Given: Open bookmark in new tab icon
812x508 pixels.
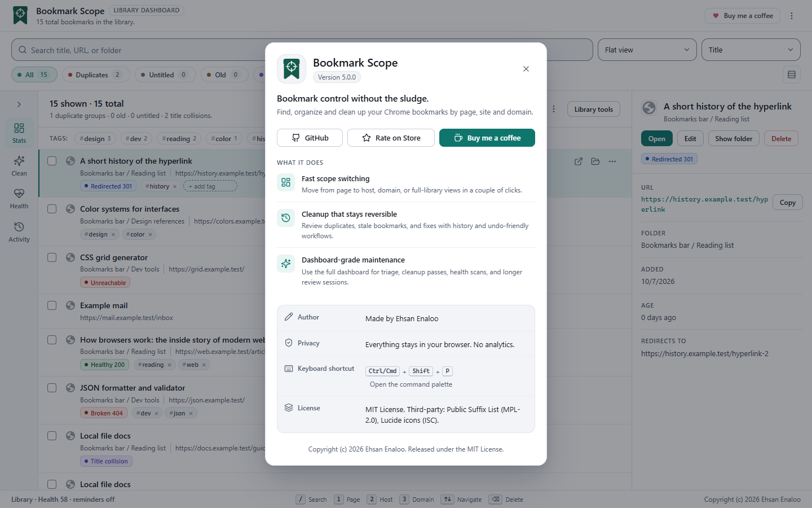Looking at the screenshot, I should [x=578, y=161].
